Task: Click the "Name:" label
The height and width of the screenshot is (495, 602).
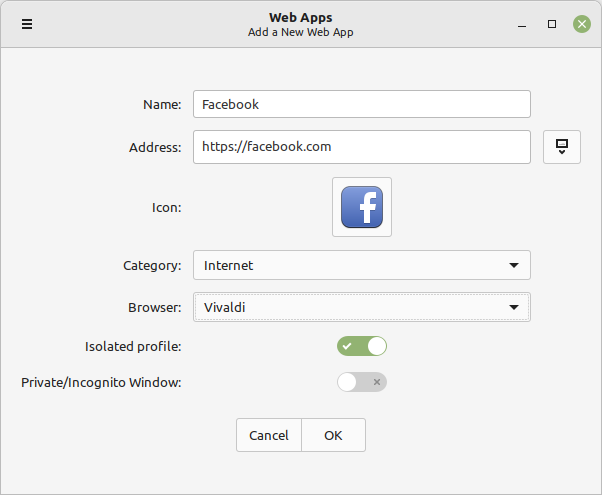Action: click(x=162, y=104)
